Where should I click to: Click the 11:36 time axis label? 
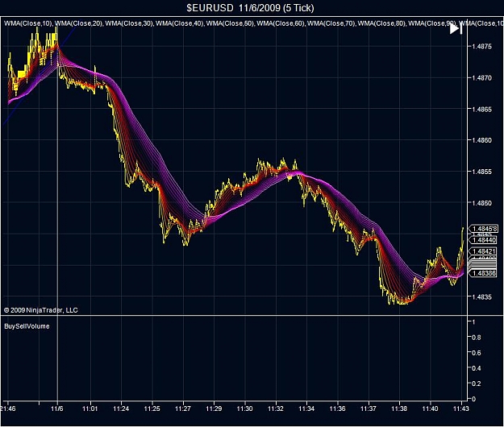tap(337, 408)
